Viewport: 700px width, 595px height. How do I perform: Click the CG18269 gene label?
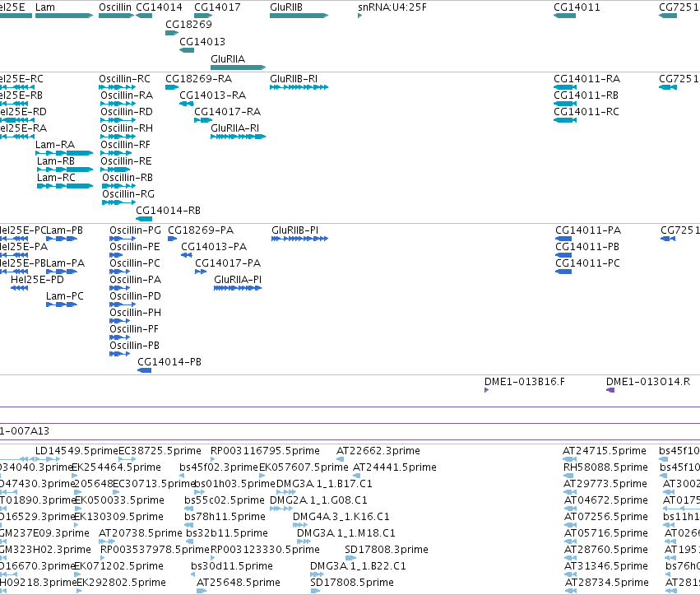188,24
